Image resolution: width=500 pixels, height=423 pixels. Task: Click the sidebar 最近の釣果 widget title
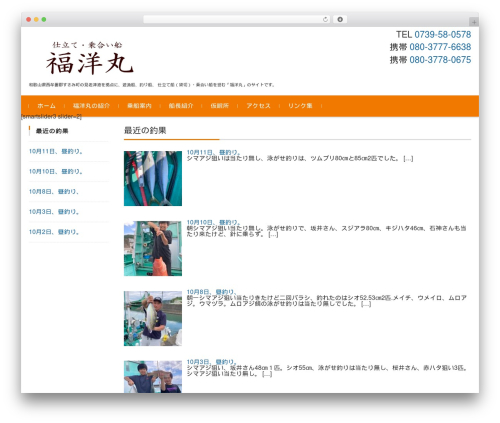(52, 131)
